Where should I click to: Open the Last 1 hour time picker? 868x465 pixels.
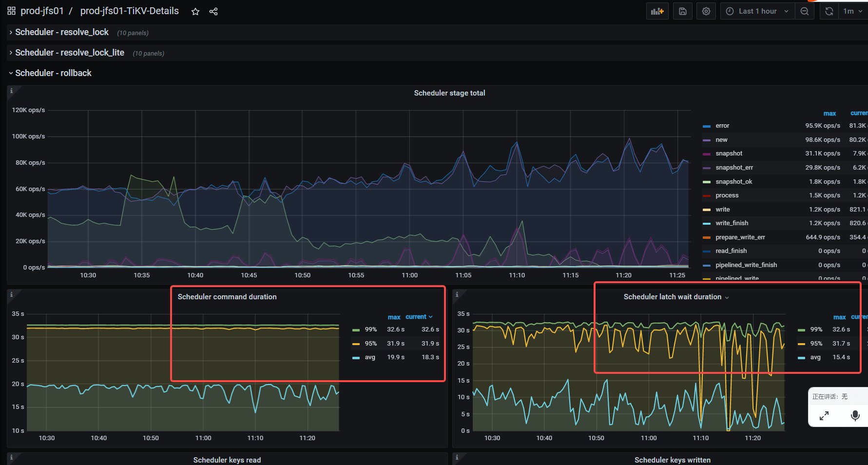tap(757, 11)
